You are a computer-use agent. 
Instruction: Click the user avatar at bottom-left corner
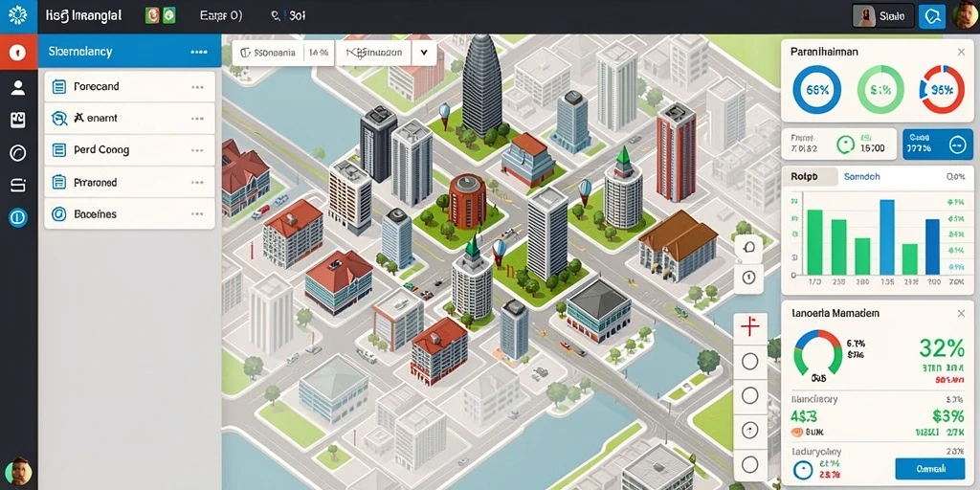pos(17,470)
